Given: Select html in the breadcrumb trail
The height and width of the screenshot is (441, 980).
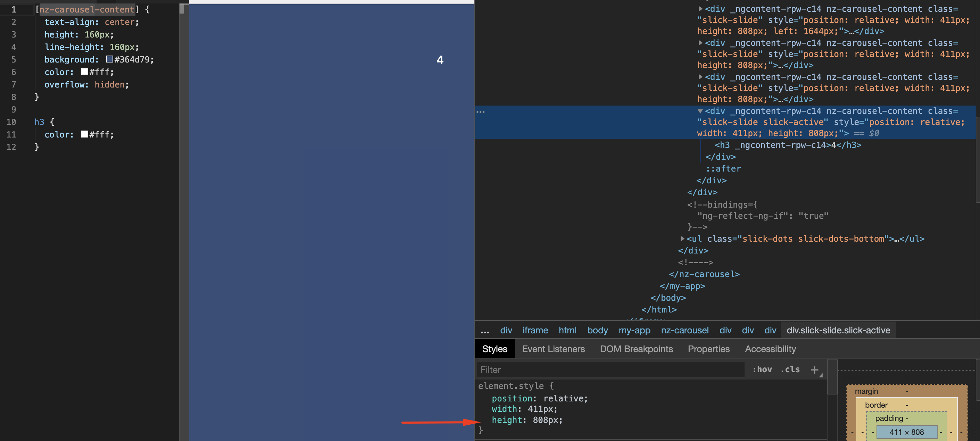Looking at the screenshot, I should (x=567, y=330).
